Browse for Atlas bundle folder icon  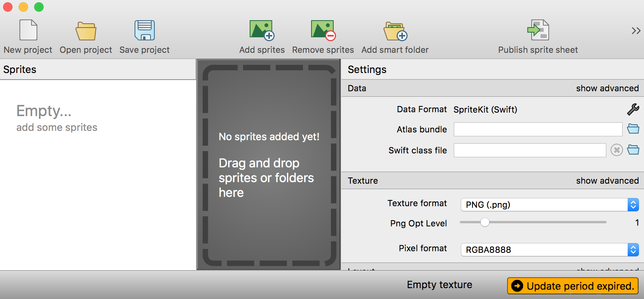tap(633, 129)
